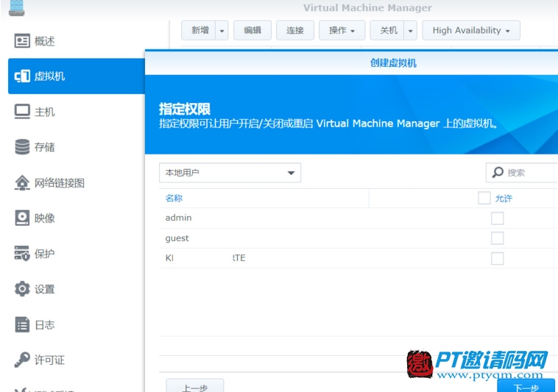Click the Protection (保护) icon

[x=22, y=254]
